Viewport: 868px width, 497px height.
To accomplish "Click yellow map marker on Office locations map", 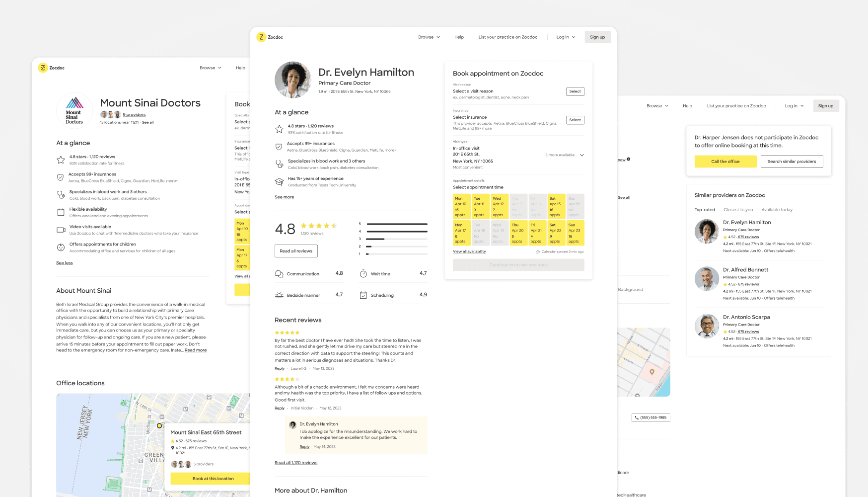I will (x=159, y=425).
